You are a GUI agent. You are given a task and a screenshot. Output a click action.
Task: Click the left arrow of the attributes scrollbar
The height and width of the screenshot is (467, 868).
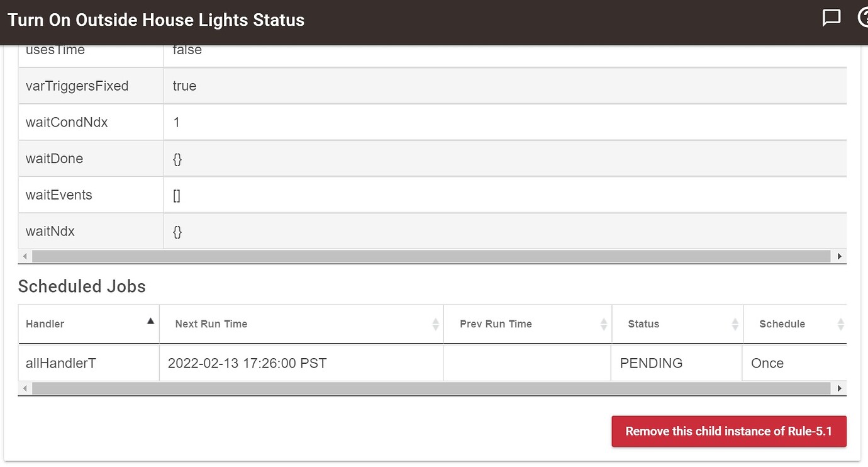pos(25,256)
